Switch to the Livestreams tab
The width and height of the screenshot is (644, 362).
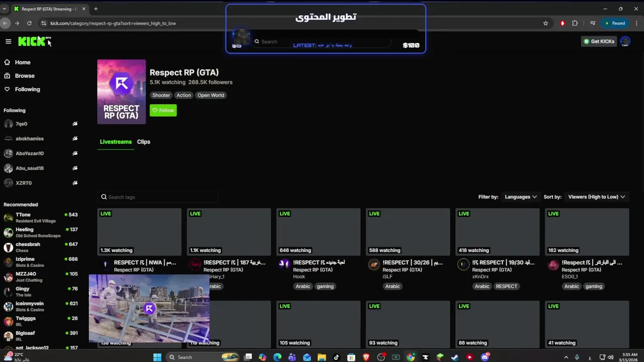pyautogui.click(x=116, y=142)
